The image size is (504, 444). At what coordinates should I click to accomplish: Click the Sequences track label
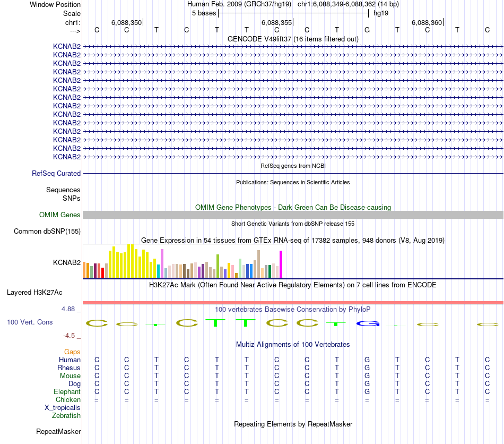[63, 190]
